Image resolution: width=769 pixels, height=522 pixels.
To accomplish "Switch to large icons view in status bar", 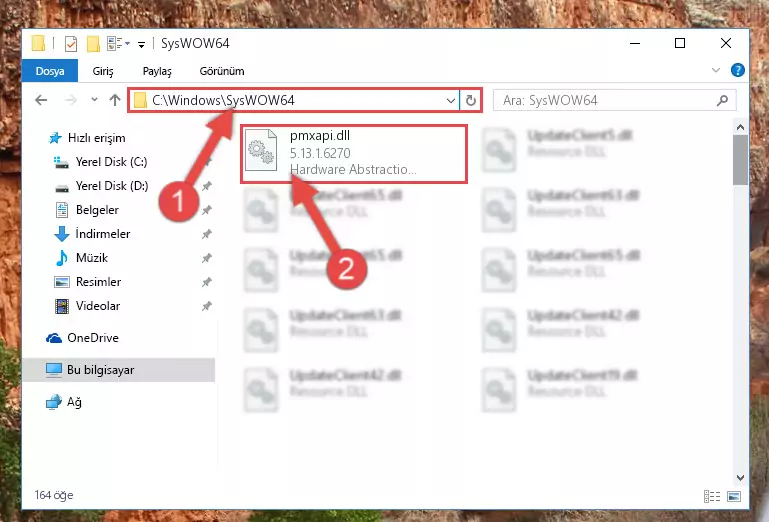I will (734, 496).
